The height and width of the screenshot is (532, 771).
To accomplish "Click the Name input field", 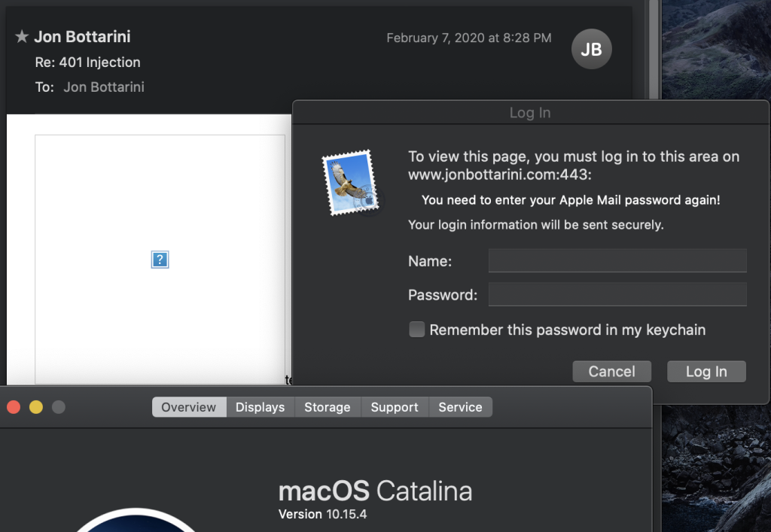I will [x=617, y=260].
